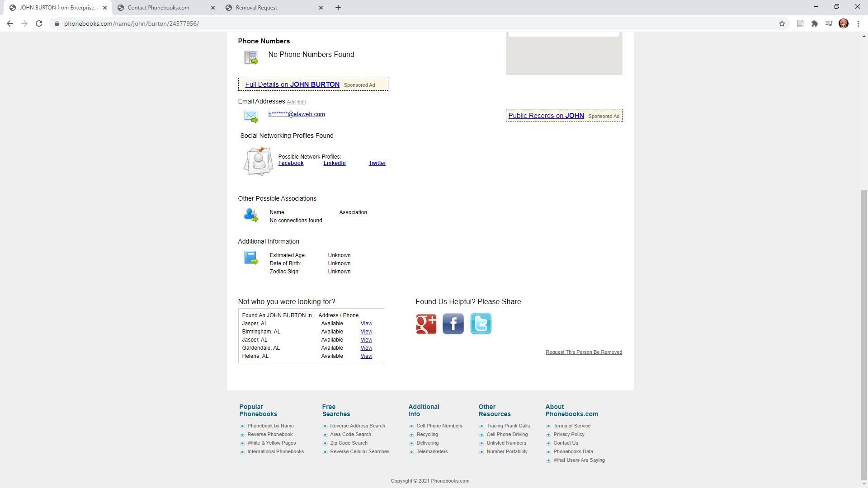Open Cell Phone Driving footer link

tap(507, 434)
